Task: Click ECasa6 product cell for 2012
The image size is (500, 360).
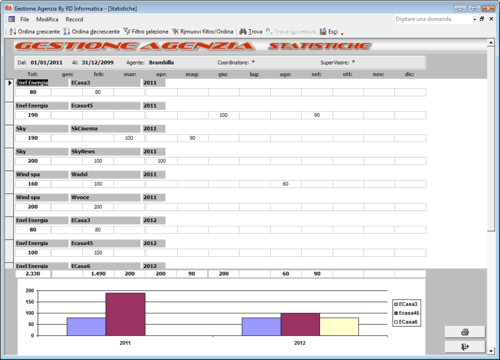Action: tap(105, 266)
